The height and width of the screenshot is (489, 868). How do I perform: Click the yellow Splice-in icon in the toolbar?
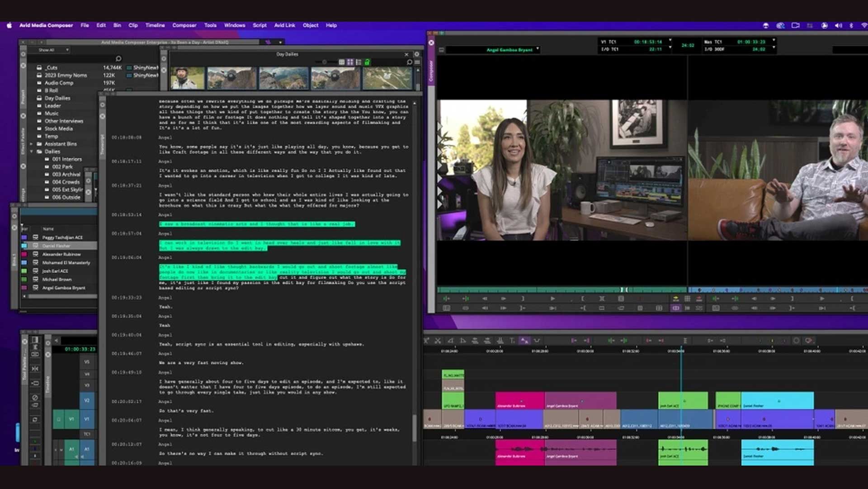(676, 298)
